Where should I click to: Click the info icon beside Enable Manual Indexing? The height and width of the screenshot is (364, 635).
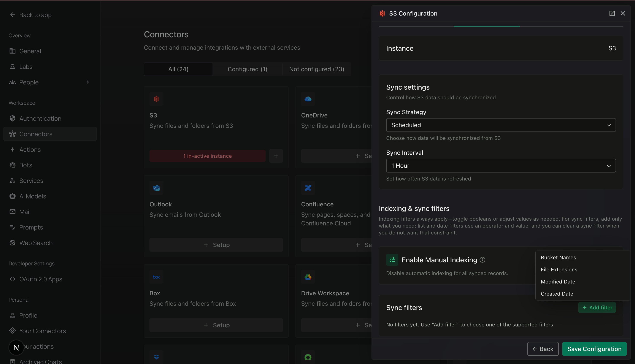point(483,260)
